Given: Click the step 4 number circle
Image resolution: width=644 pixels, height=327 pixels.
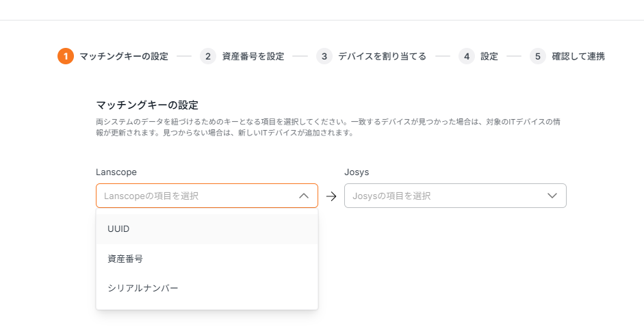Looking at the screenshot, I should [x=467, y=56].
